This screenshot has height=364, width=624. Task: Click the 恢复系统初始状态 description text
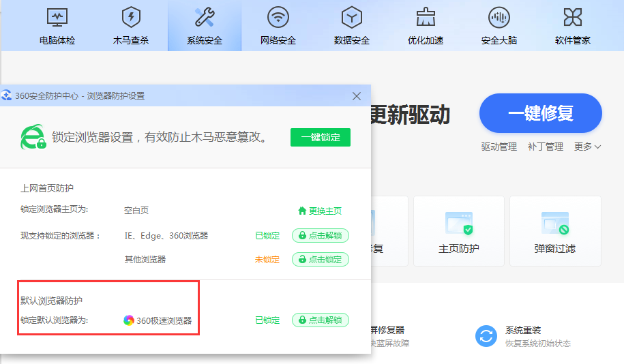click(538, 344)
